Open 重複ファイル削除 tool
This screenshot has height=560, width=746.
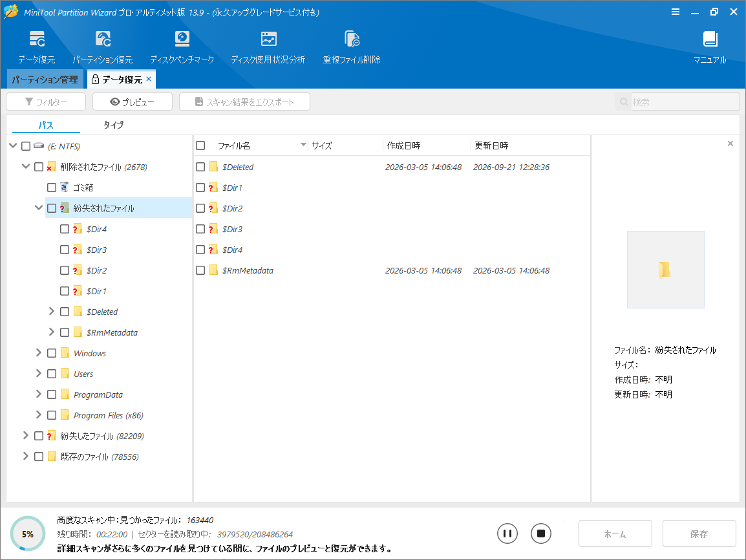pos(352,39)
